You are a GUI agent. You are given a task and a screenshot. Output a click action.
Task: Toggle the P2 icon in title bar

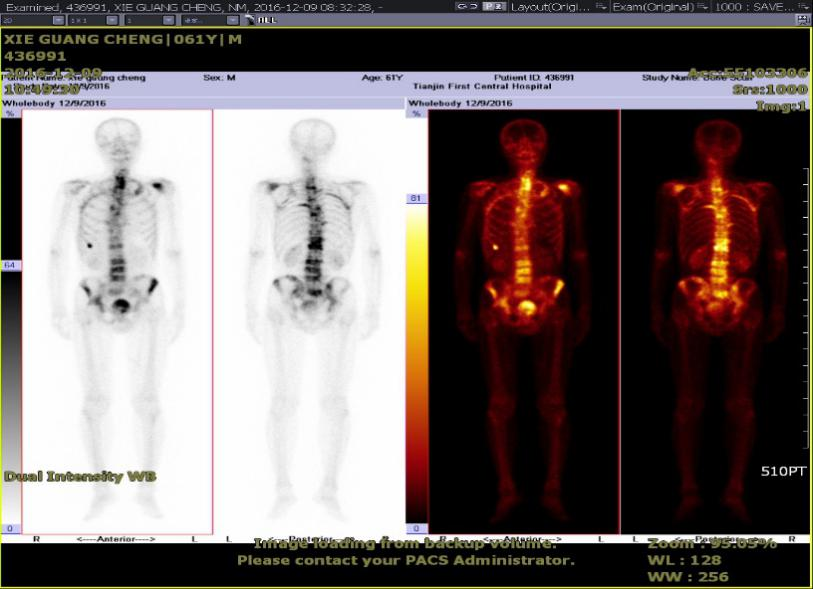click(494, 6)
